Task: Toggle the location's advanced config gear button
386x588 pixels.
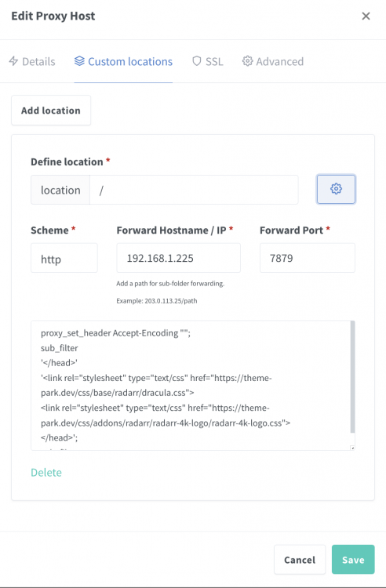Action: point(336,189)
